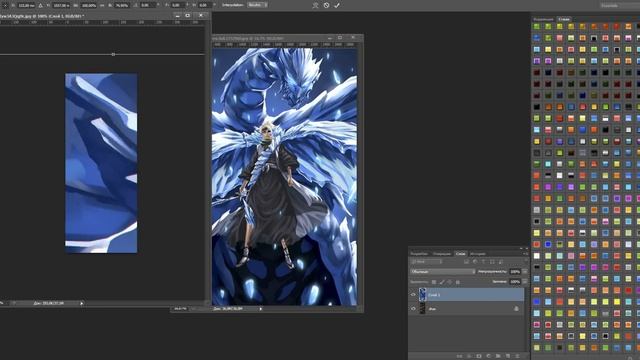Open the Fill slider arrow in Layers panel
The width and height of the screenshot is (640, 360).
(525, 282)
